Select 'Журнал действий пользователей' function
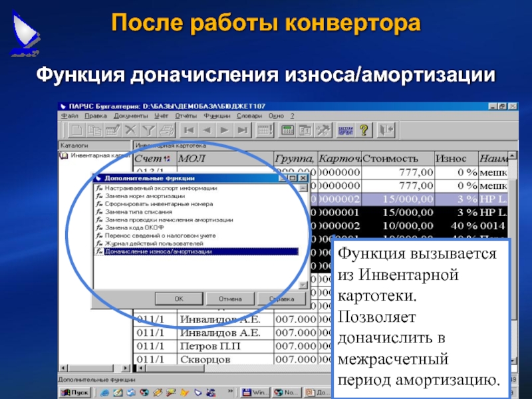The width and height of the screenshot is (532, 399). [x=154, y=243]
